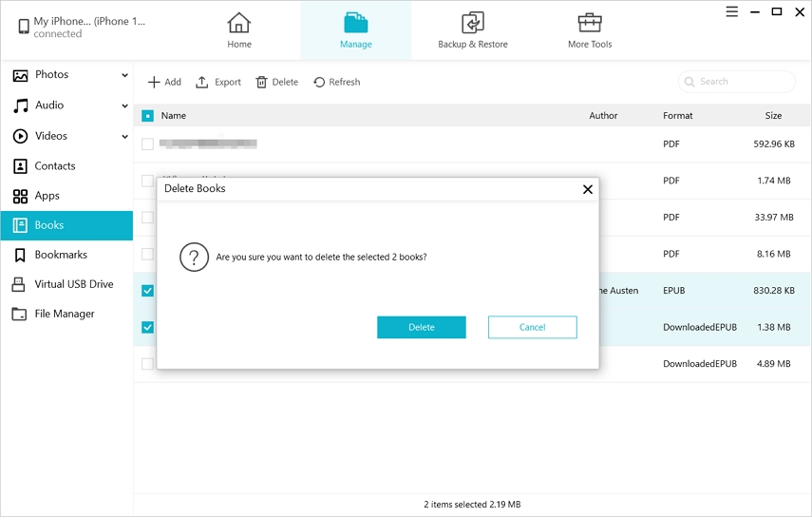
Task: Close the Delete Books dialog with X
Action: click(587, 189)
